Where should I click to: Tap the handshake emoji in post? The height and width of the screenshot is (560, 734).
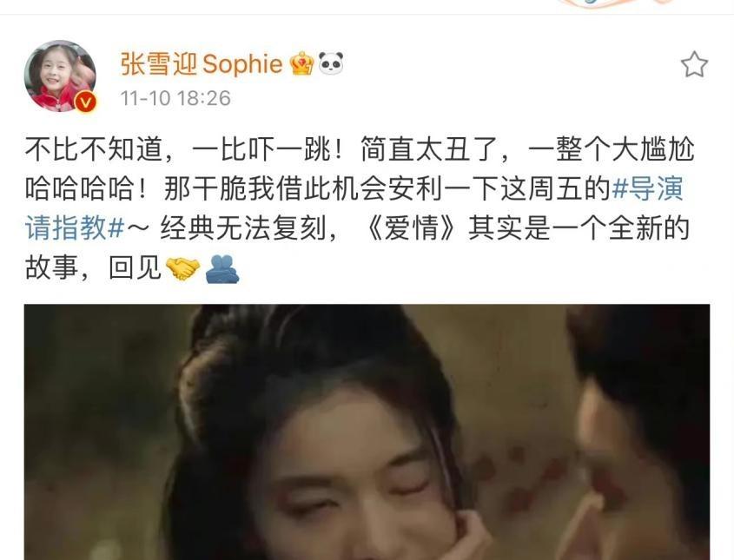click(183, 268)
